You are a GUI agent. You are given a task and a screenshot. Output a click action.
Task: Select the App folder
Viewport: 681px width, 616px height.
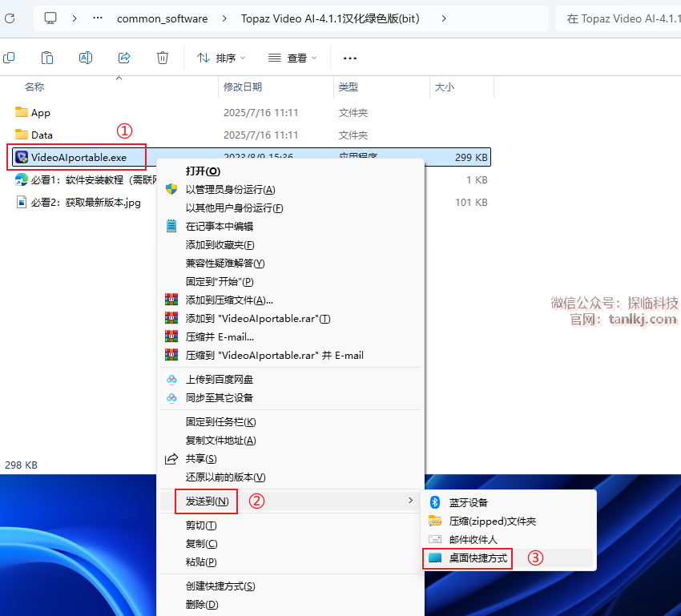click(x=40, y=113)
